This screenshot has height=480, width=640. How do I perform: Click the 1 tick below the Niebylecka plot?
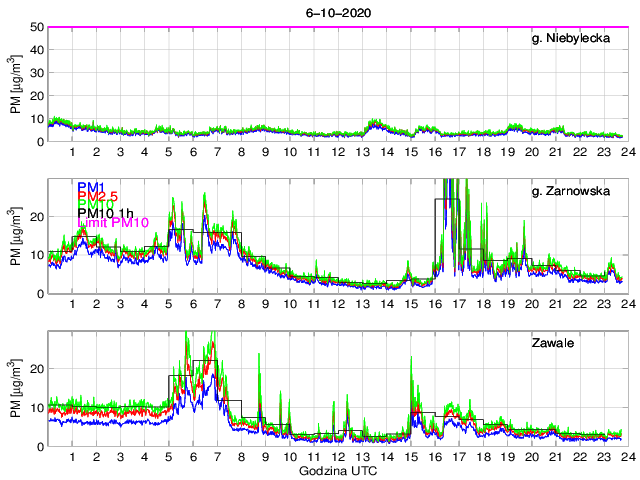click(72, 154)
